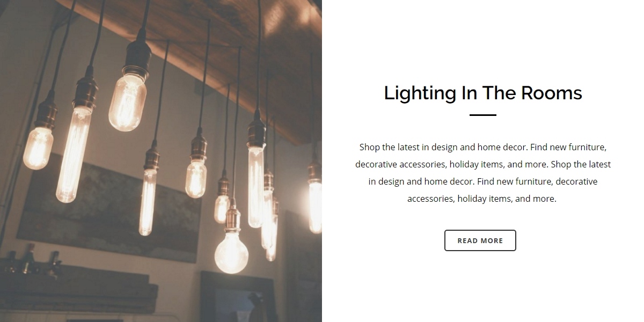Click the small oval bulb in the photo's middle

coord(196,178)
